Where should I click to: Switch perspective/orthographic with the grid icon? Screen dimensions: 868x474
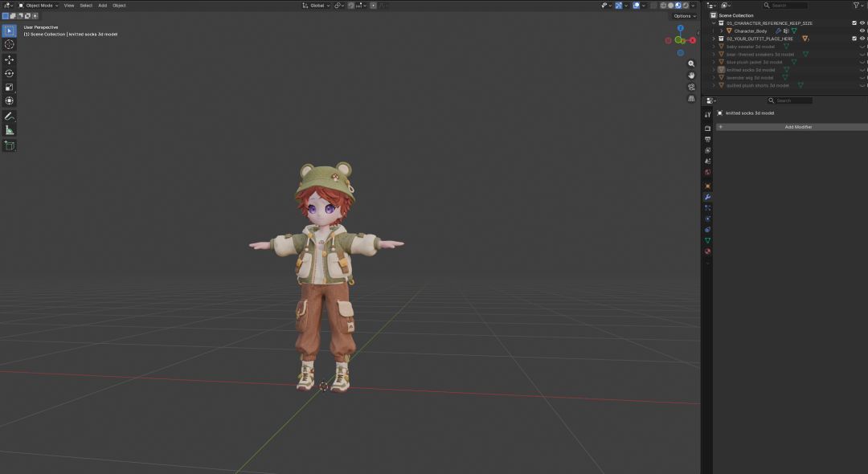point(691,99)
